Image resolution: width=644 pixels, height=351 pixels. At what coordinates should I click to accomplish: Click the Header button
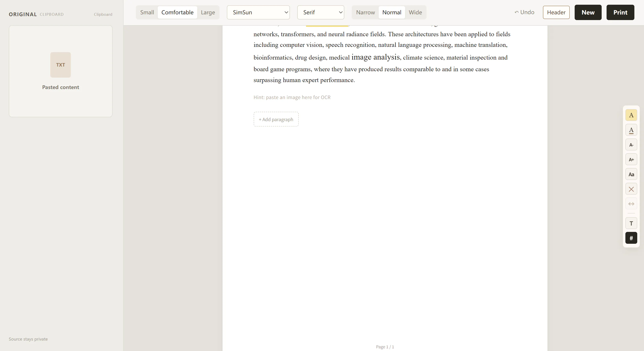click(556, 12)
